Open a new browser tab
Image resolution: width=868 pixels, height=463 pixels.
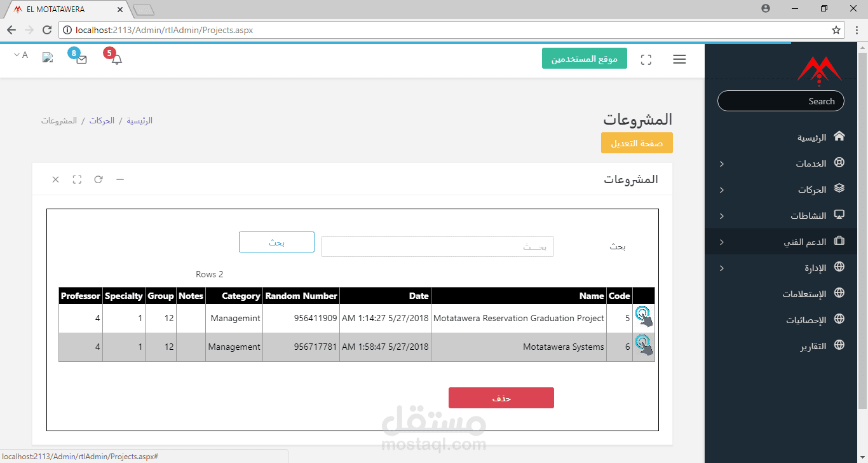[144, 10]
